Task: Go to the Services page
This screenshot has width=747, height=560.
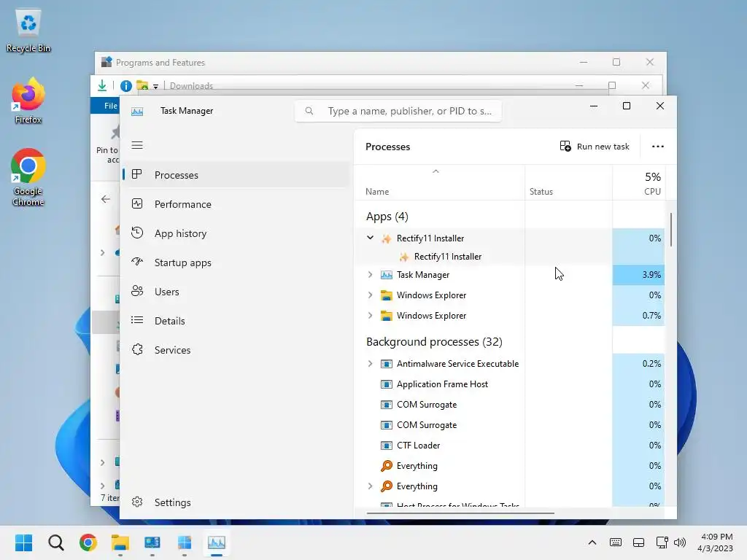Action: [x=236, y=350]
